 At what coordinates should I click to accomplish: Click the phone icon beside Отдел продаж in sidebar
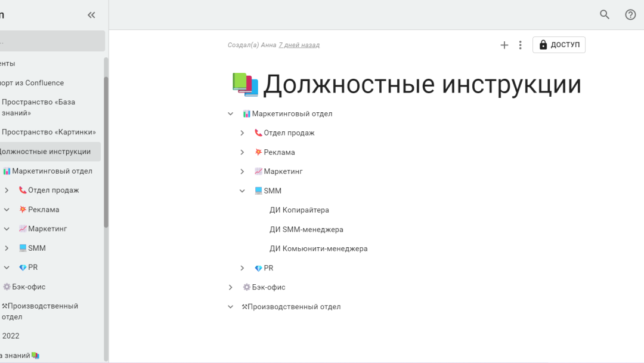(23, 190)
